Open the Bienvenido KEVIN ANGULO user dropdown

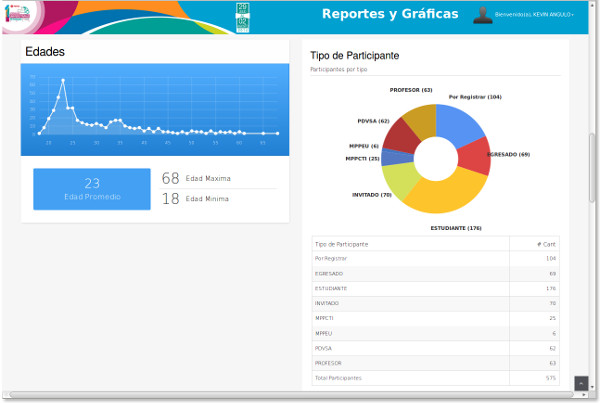(x=534, y=15)
